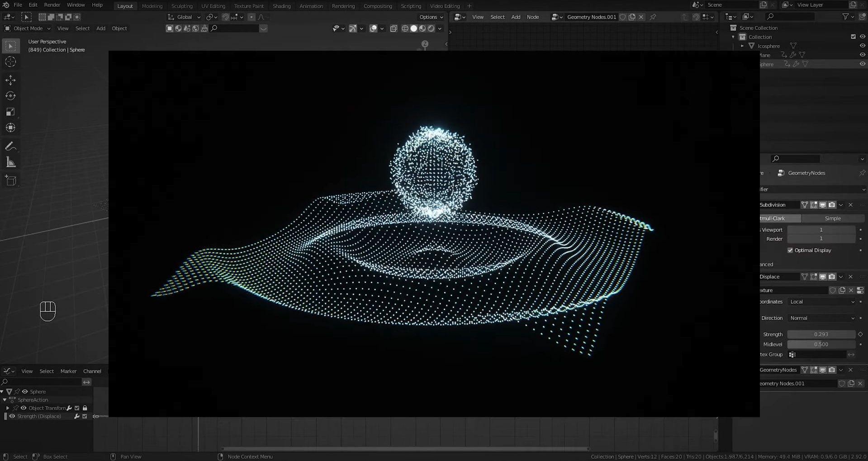Select the Measure tool
This screenshot has width=868, height=461.
(10, 162)
